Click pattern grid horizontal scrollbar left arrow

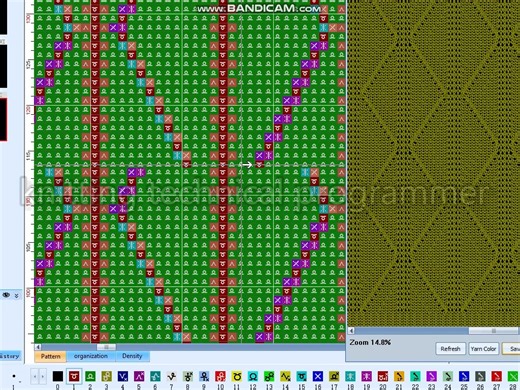38,347
